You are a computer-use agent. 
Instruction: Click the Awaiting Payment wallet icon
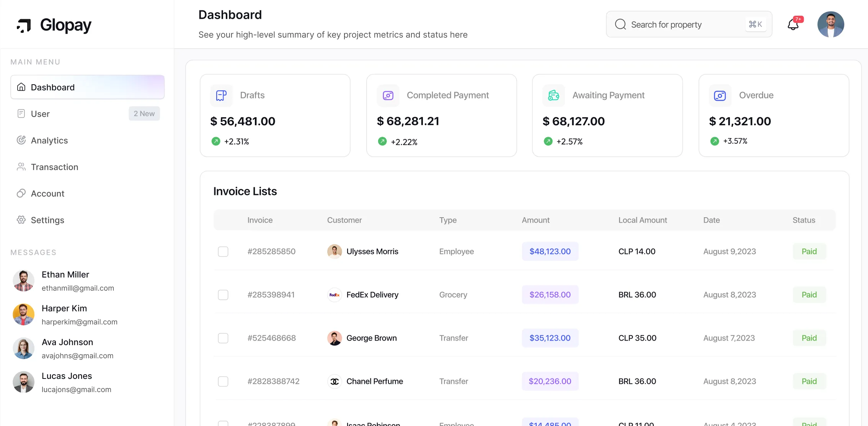click(x=553, y=95)
